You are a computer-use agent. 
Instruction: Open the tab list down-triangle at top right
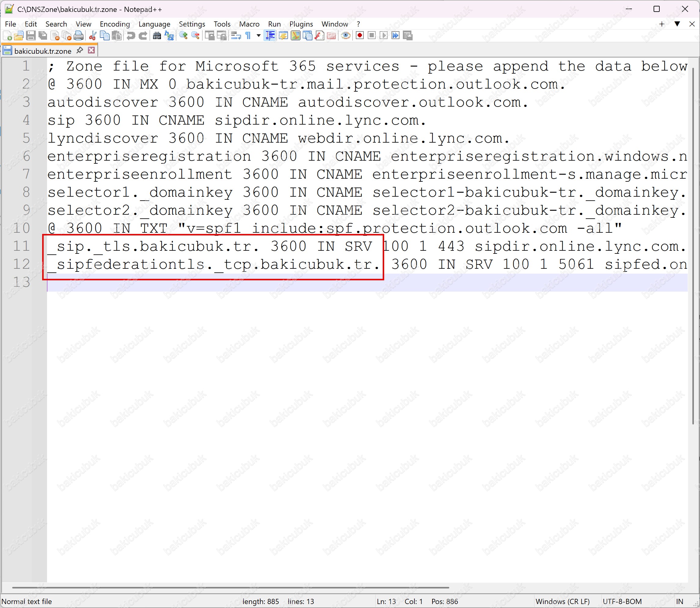(x=677, y=24)
